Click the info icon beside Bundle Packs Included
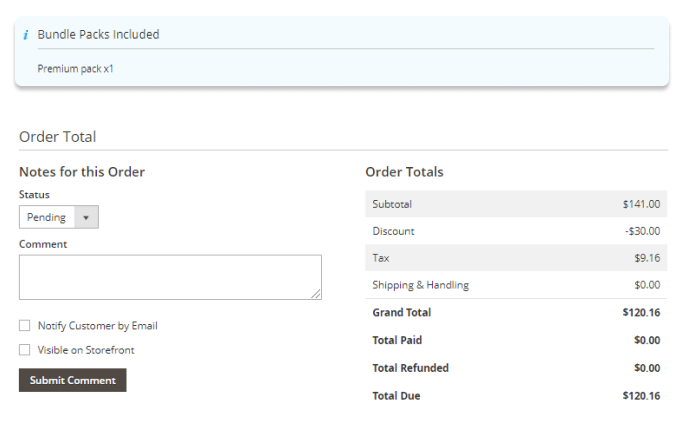Viewport: 685px width, 425px height. (25, 35)
